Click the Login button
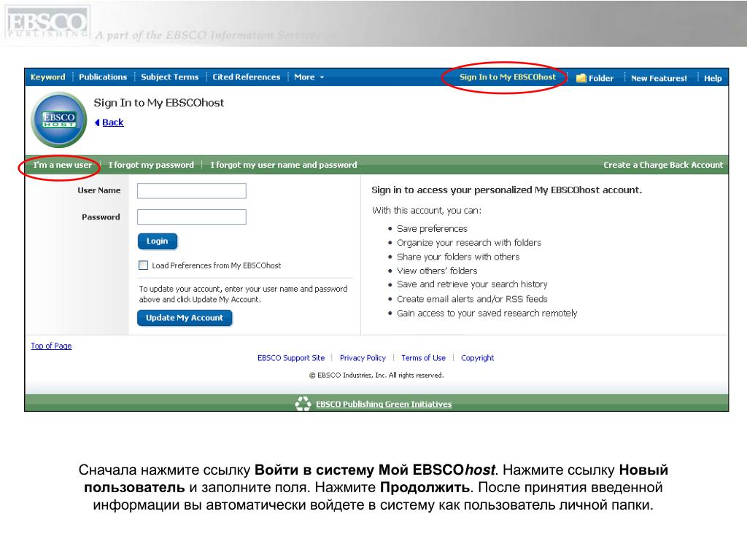 point(158,241)
